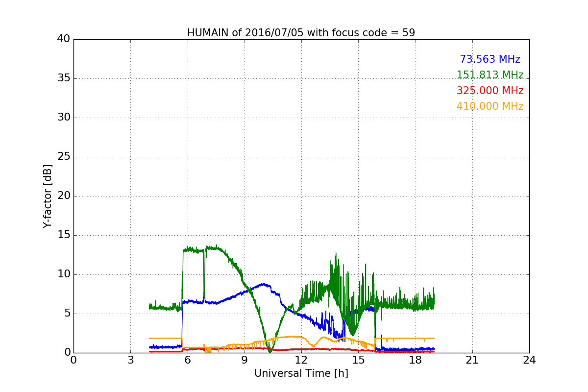Click the x-axis tick label '24'
Screen dimensions: 588x392
point(529,360)
